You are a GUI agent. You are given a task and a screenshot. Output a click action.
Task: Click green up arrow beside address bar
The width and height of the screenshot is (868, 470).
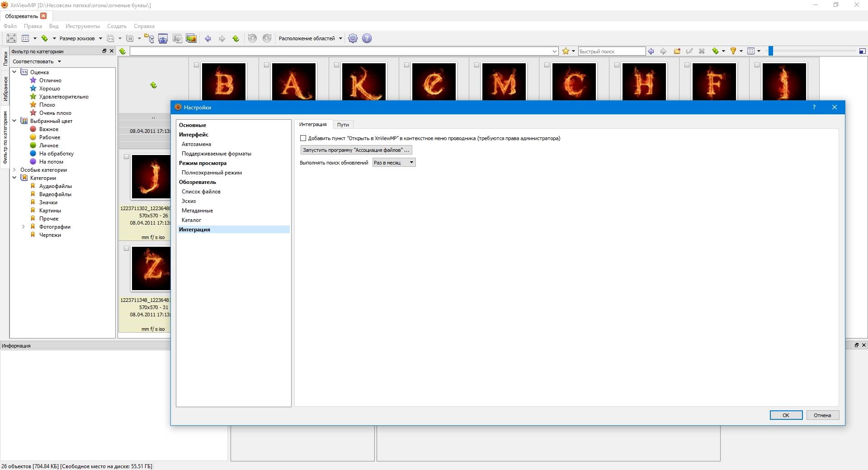[123, 51]
